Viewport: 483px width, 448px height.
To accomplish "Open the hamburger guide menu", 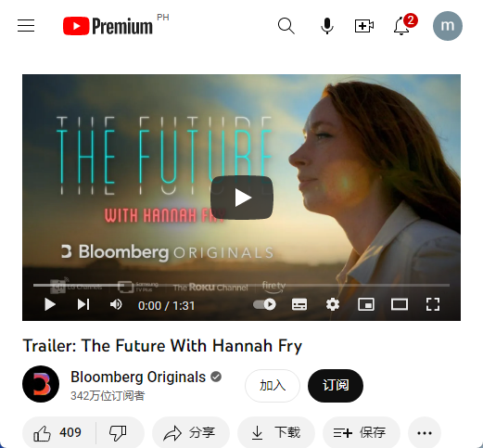I will pyautogui.click(x=26, y=26).
